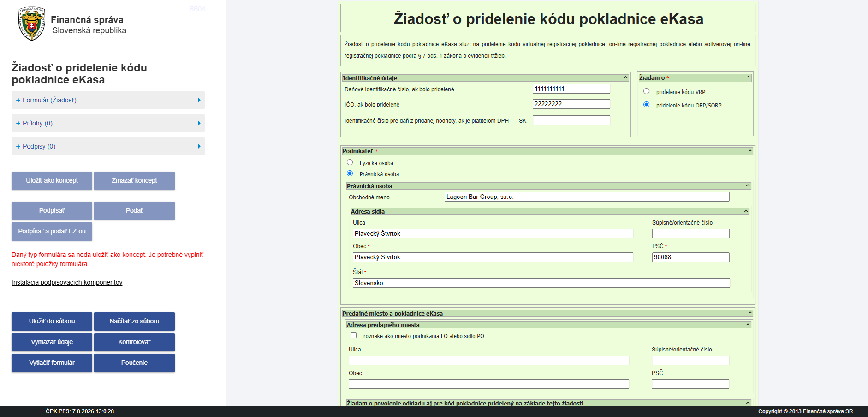Image resolution: width=868 pixels, height=417 pixels.
Task: Click Uložiť ako koncept button
Action: point(52,181)
